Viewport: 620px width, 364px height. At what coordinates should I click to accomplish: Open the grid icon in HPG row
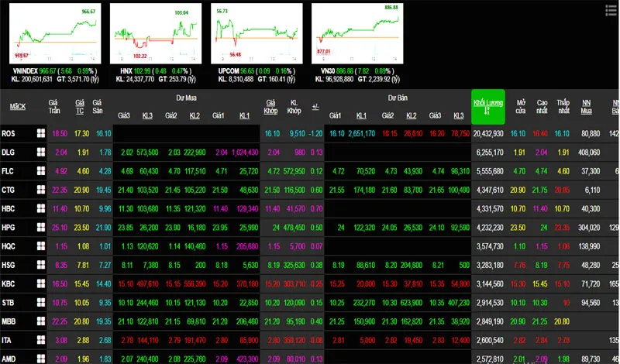[x=41, y=227]
